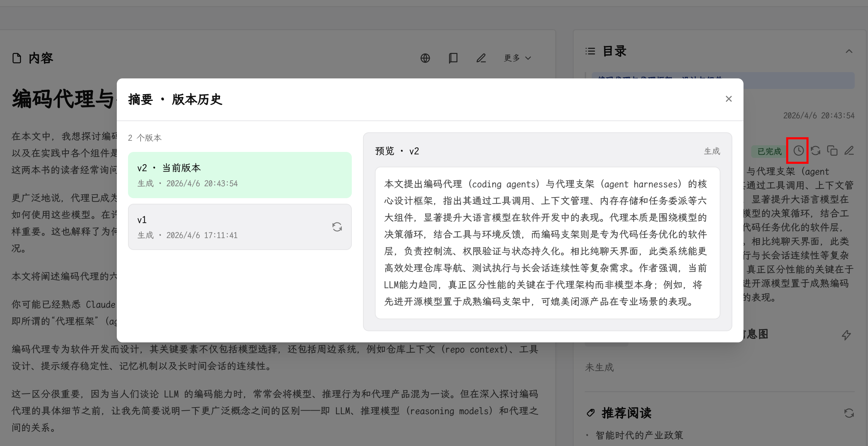The image size is (868, 446).
Task: Open 智能时代的产业政策 link
Action: 639,435
